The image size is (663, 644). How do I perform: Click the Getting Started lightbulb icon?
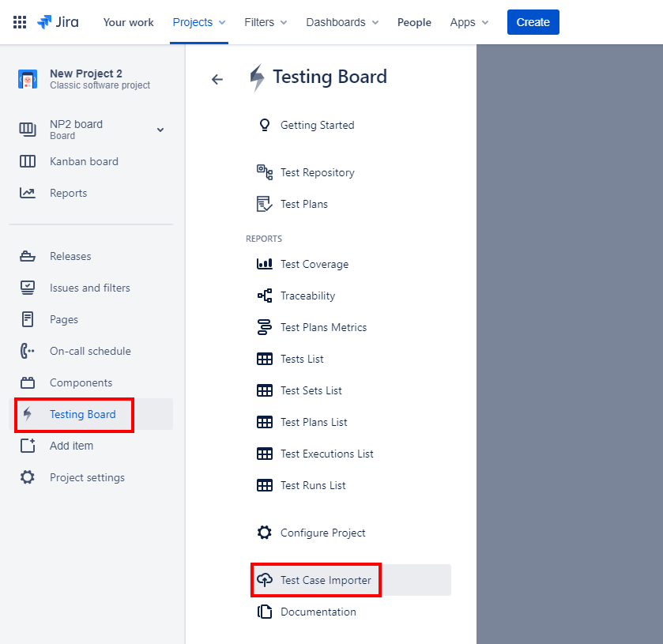pos(265,125)
